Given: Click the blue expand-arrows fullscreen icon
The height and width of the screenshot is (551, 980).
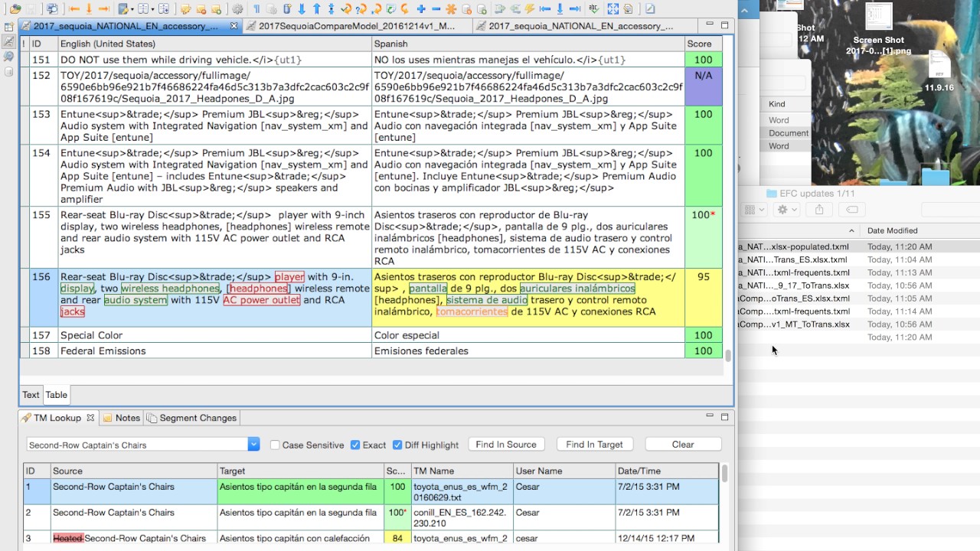Looking at the screenshot, I should (x=613, y=9).
